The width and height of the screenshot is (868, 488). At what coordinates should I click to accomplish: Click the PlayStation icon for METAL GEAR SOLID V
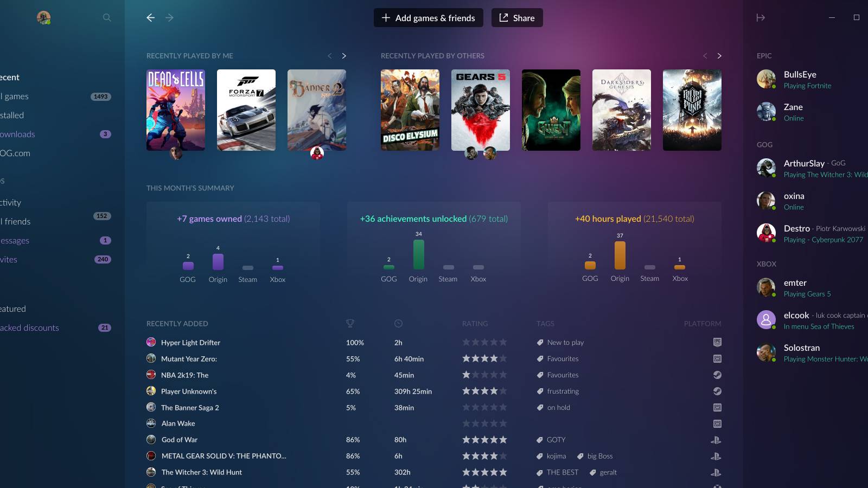(716, 456)
